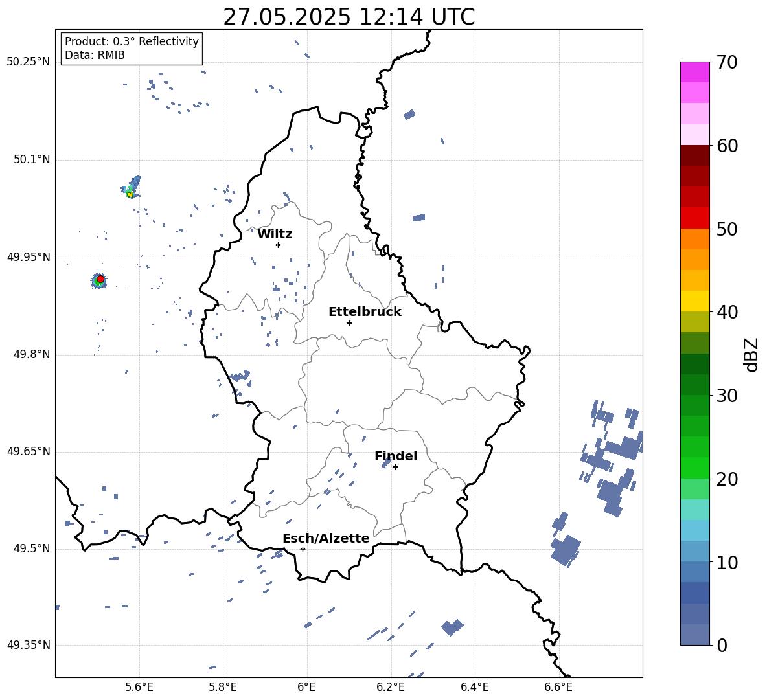Click the yellow-green echo near 50.05°N
Screen dimensions: 767x700
point(130,194)
